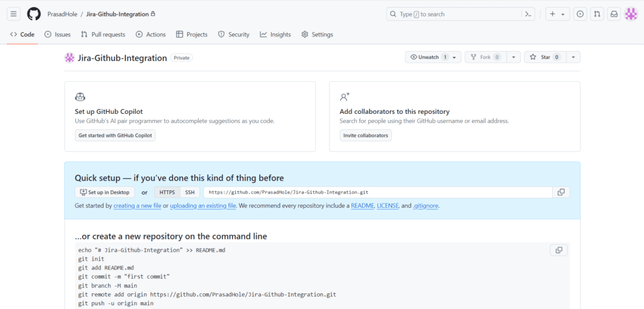Click the 'git push -u origin main' line
Image resolution: width=644 pixels, height=309 pixels.
coord(116,303)
